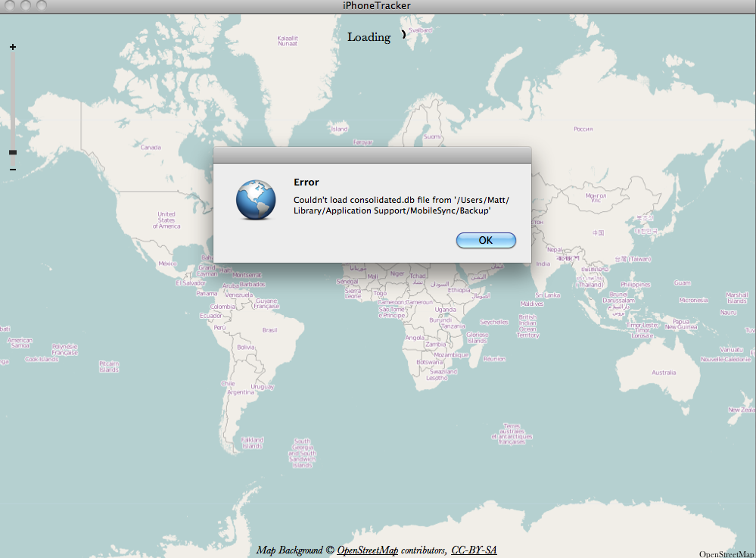This screenshot has height=558, width=756.
Task: Click the Россия label on map
Action: tap(583, 129)
